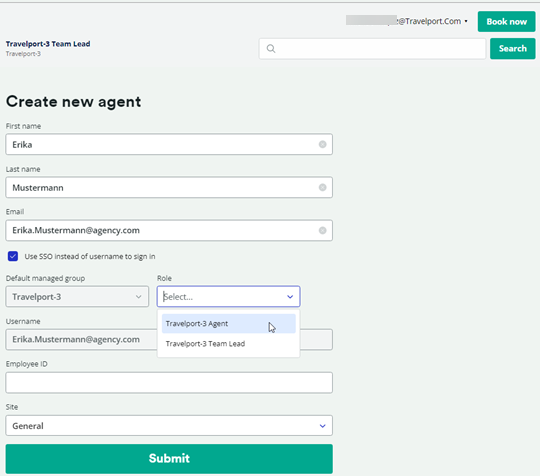Clear the First name field icon
The image size is (540, 476).
[322, 144]
